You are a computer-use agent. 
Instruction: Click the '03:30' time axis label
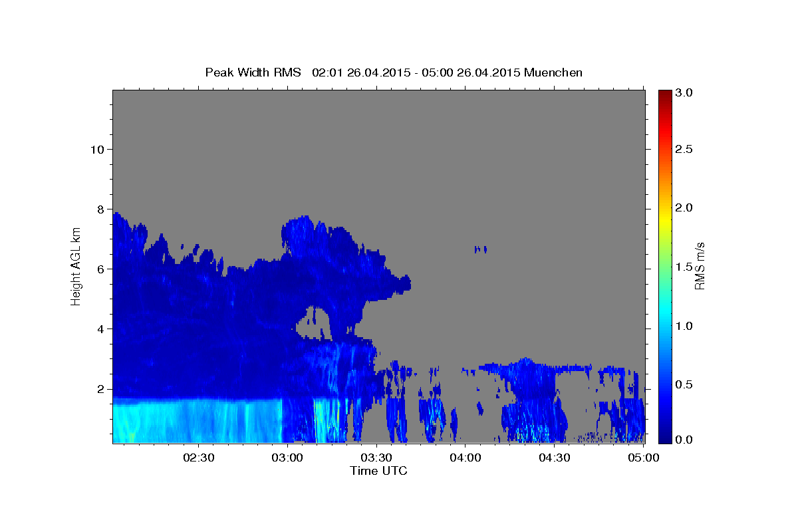(377, 458)
